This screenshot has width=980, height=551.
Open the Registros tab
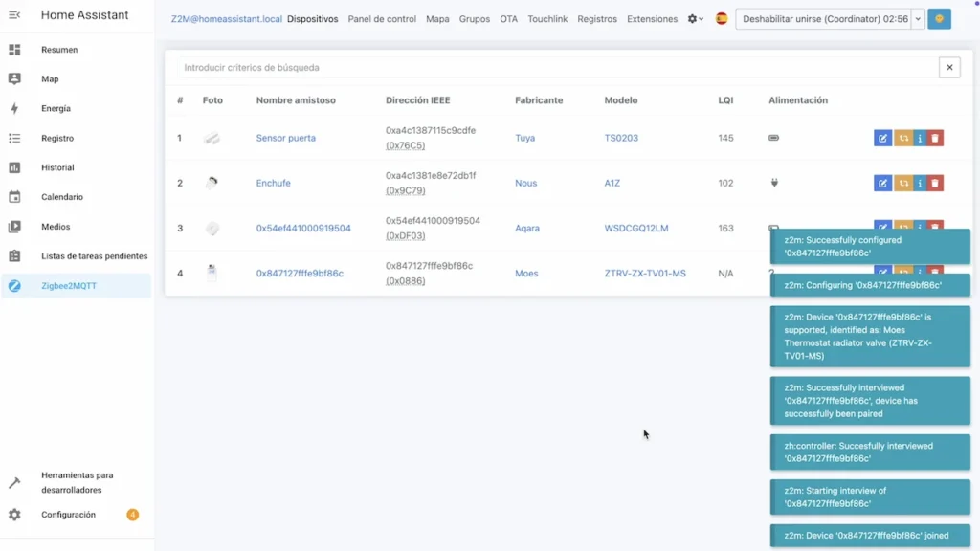597,19
